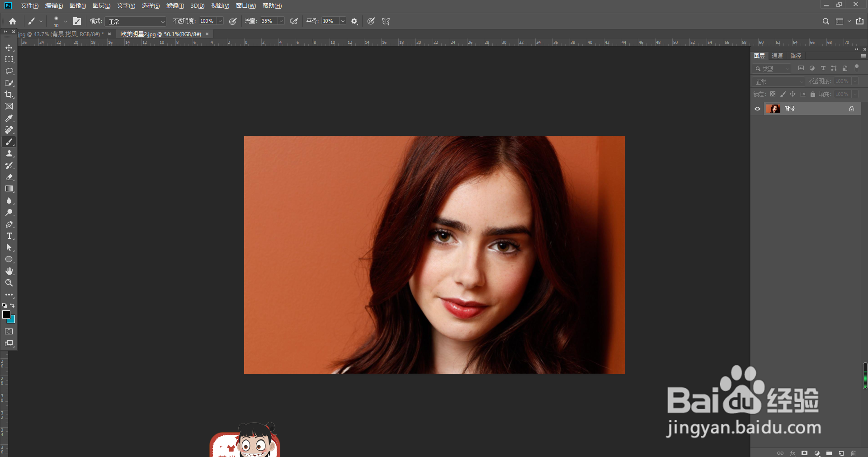Open the 选择(S) menu
The width and height of the screenshot is (868, 457).
point(151,5)
